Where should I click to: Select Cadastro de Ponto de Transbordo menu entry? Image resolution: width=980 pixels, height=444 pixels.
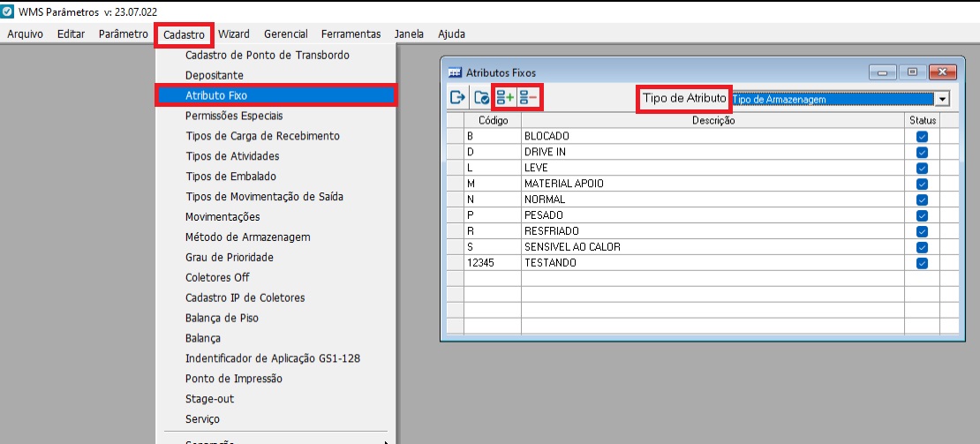275,55
